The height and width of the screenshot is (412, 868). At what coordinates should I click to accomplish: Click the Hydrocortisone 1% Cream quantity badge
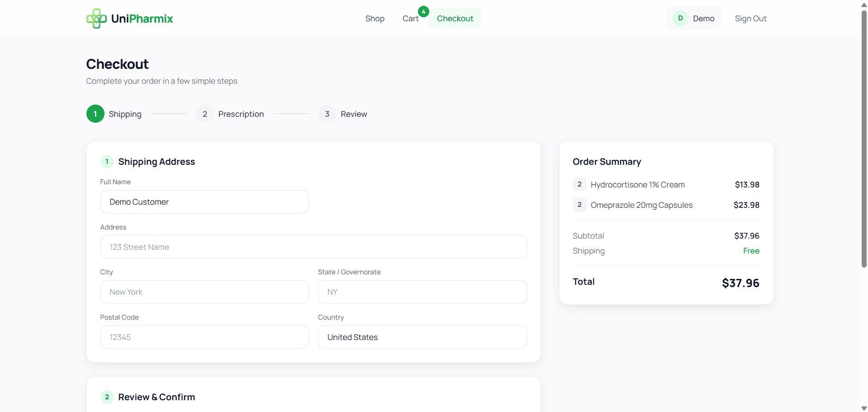click(x=579, y=184)
